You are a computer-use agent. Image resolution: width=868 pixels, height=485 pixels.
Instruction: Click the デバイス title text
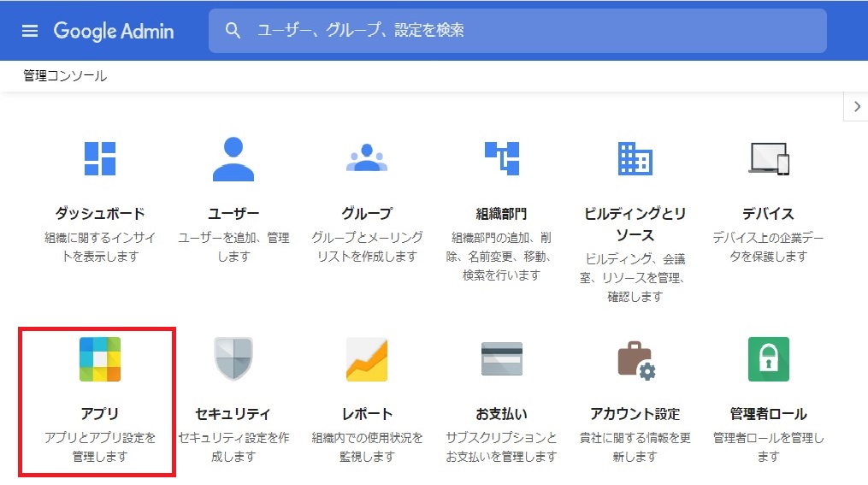(x=768, y=213)
